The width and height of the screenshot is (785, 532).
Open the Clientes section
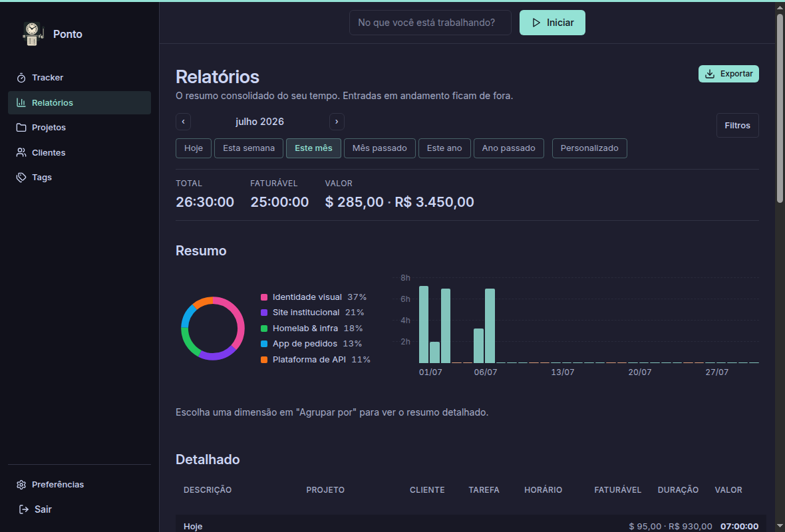79,153
